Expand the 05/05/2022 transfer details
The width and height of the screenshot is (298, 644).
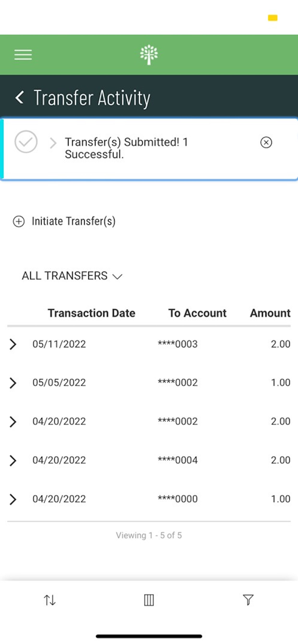click(12, 383)
